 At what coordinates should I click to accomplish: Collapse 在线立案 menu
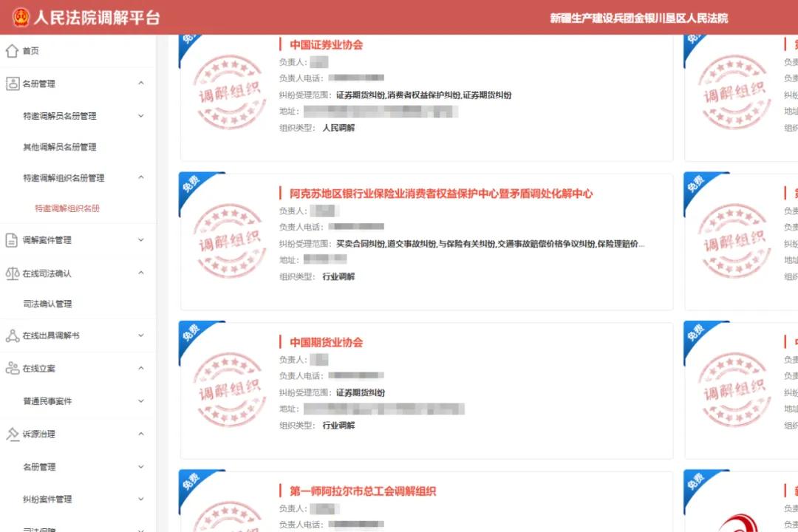click(141, 368)
